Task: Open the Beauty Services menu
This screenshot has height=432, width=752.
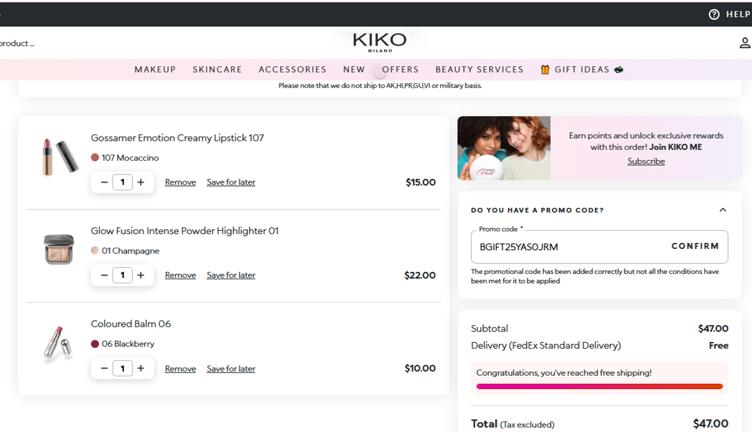Action: [x=480, y=70]
